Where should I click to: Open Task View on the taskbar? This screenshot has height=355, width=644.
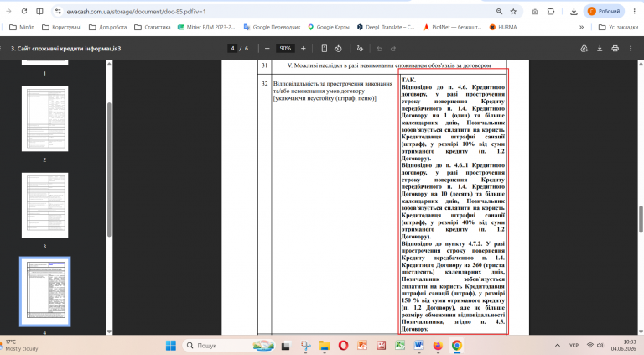pyautogui.click(x=285, y=346)
